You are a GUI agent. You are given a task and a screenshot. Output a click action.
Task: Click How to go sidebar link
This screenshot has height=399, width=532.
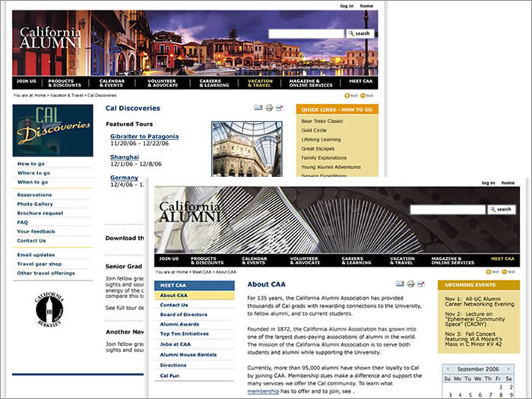pos(31,164)
